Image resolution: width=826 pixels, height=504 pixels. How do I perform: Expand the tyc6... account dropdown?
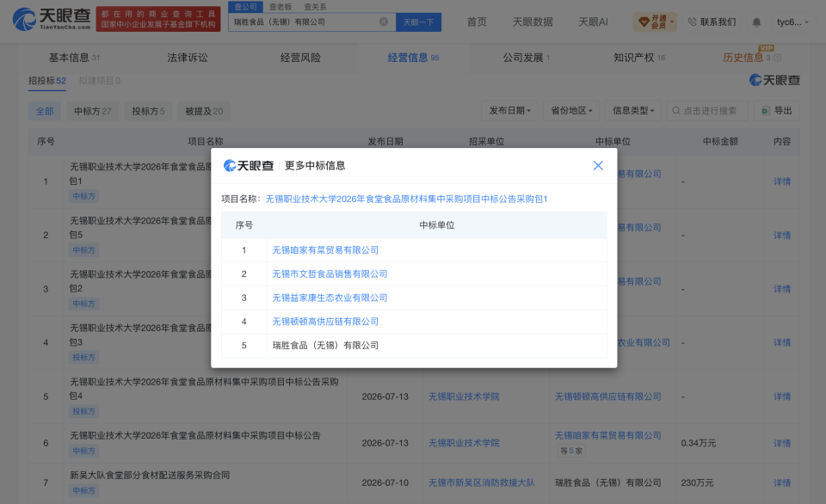[792, 22]
